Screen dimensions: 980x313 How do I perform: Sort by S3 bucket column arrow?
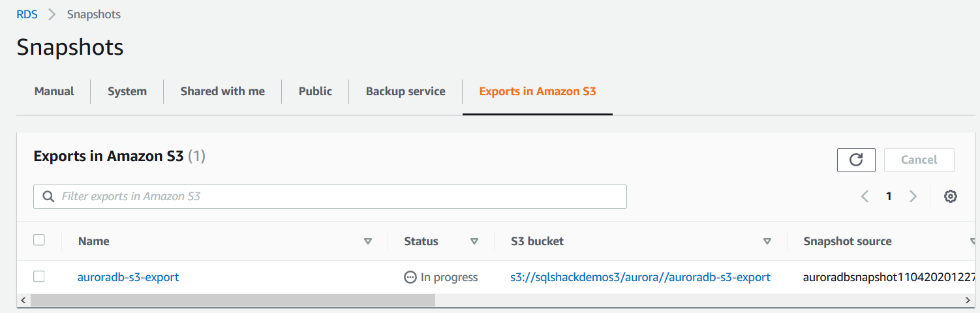tap(767, 241)
